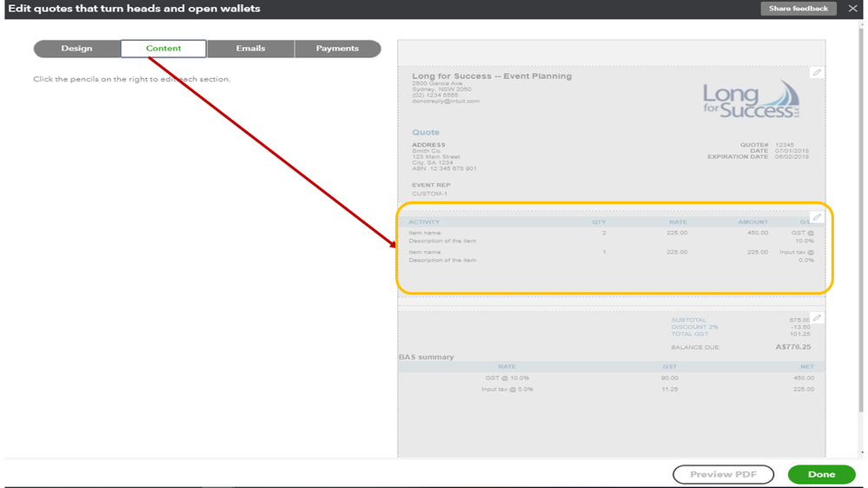Click the pencil icon on the activity table section
Screen dimensions: 868x488
[x=817, y=217]
